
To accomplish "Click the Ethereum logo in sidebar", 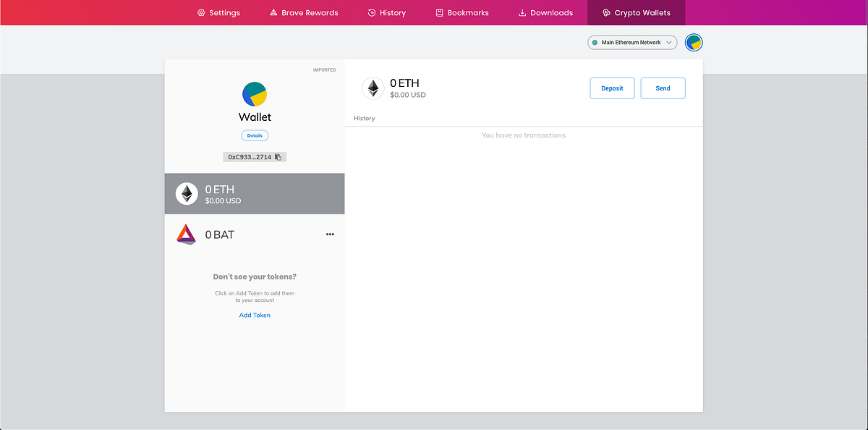I will (x=187, y=194).
